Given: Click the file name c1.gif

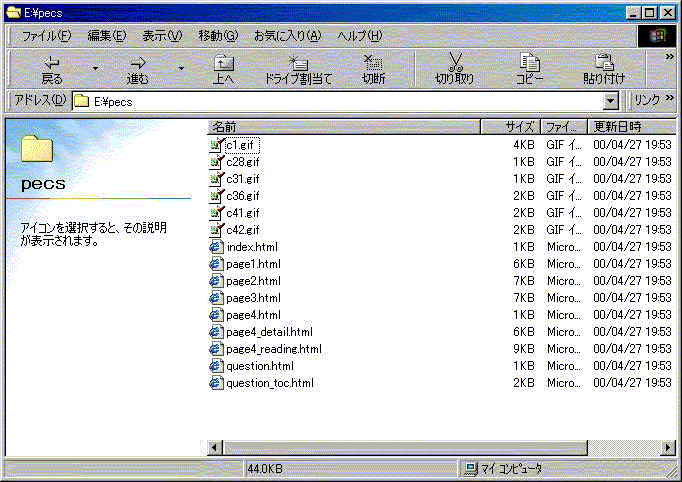Looking at the screenshot, I should tap(242, 145).
